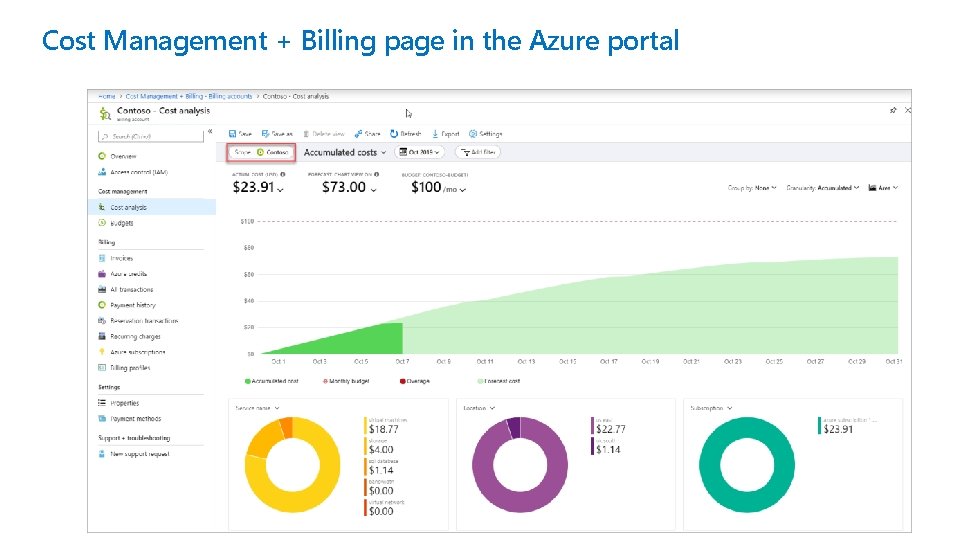Image resolution: width=979 pixels, height=551 pixels.
Task: Toggle the Accumulated cost legend item
Action: (x=271, y=381)
